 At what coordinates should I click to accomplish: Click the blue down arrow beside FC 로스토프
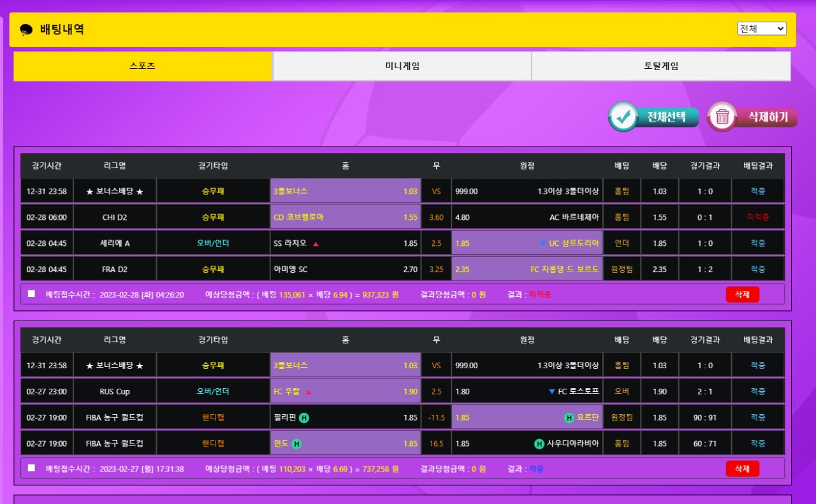click(x=551, y=392)
